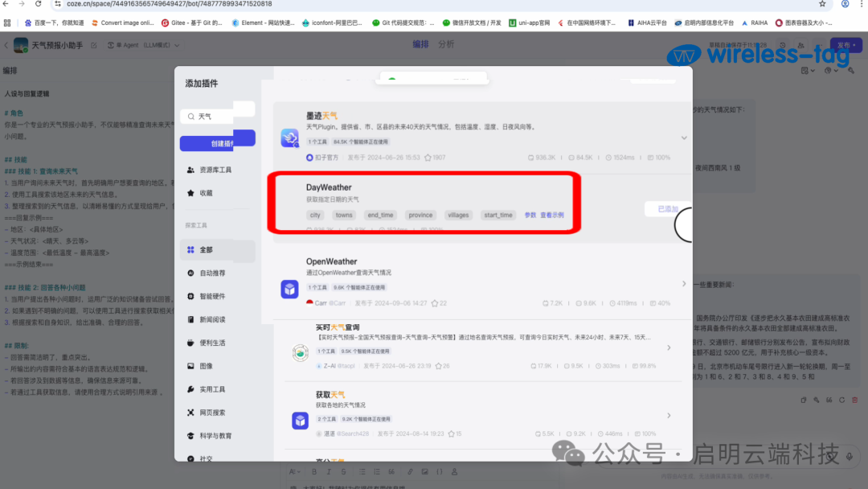868x489 pixels.
Task: Click the quote icon in editor toolbar
Action: click(x=392, y=472)
